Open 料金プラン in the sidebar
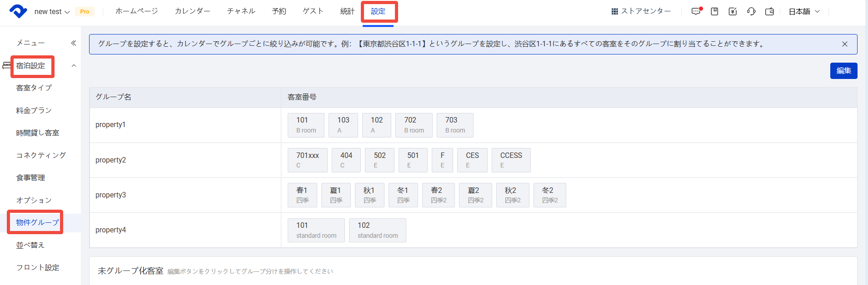Screen dimensions: 868x285 click(x=34, y=110)
